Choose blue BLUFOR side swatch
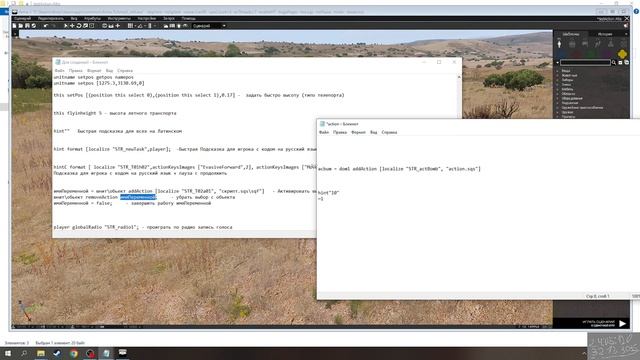This screenshot has width=640, height=360. coord(562,54)
